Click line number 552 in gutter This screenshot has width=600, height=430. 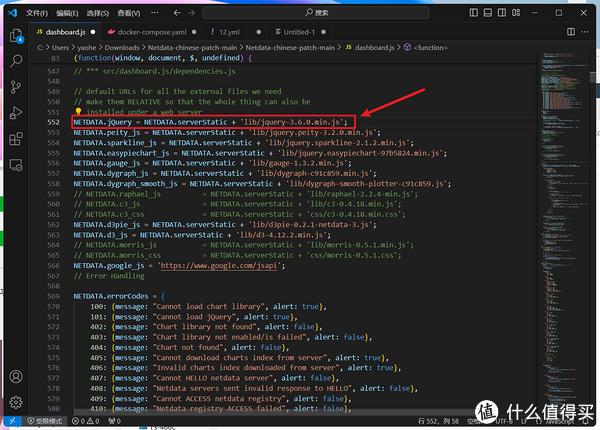pos(54,122)
